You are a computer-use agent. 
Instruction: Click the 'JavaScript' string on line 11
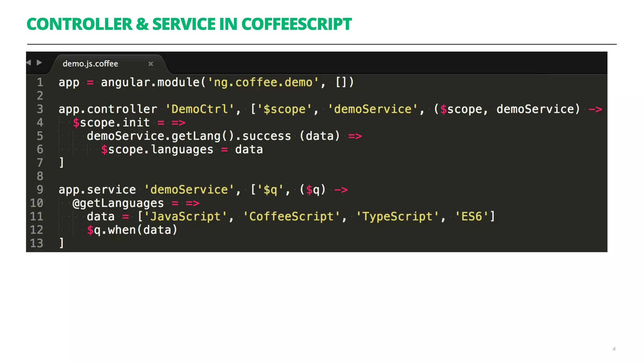click(185, 217)
